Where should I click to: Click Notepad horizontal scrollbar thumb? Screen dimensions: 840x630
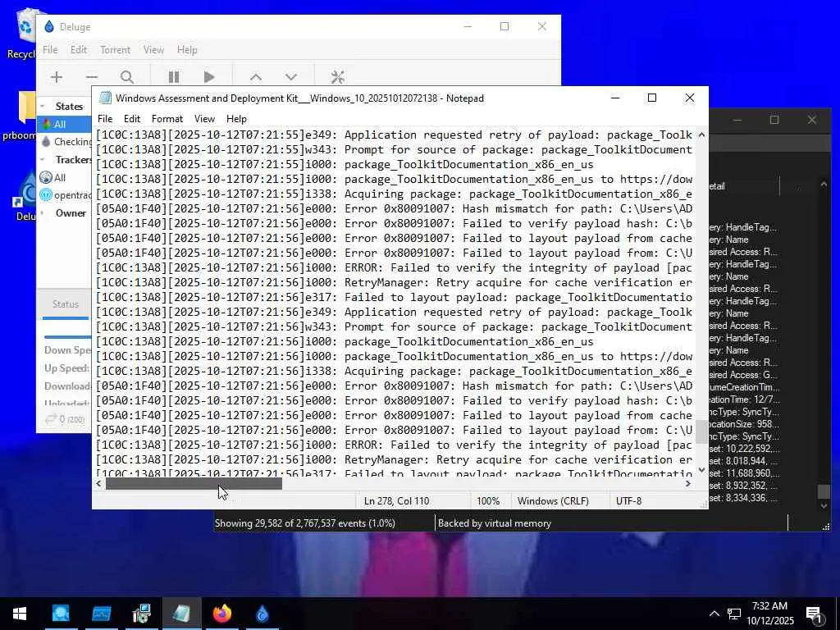click(x=194, y=484)
